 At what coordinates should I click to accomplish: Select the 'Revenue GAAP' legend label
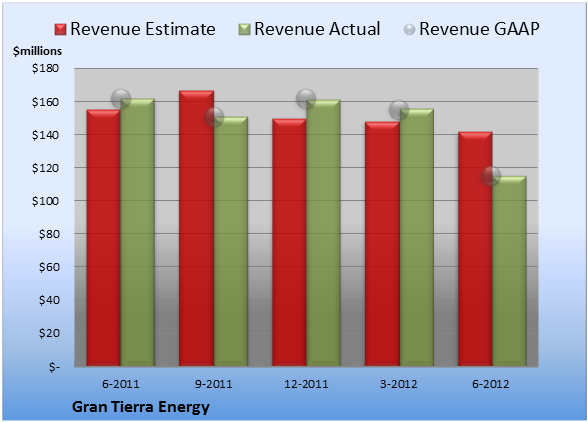479,29
